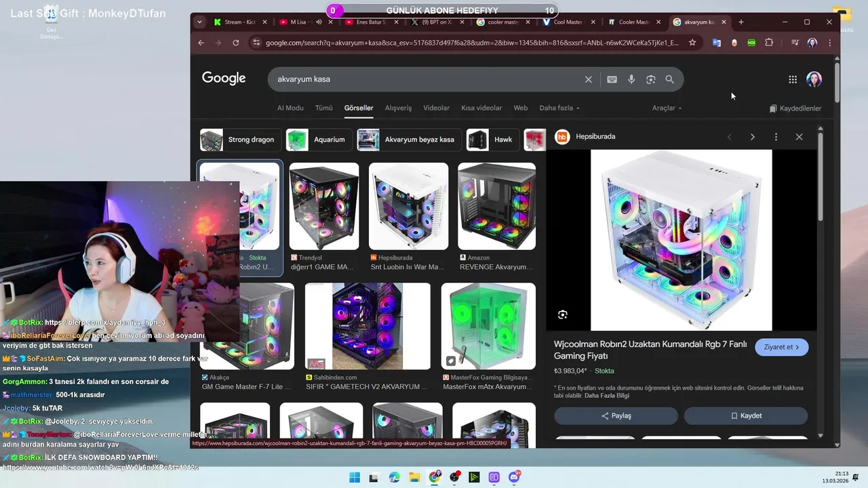This screenshot has width=868, height=488.
Task: Open the on-screen keyboard input tool
Action: click(612, 79)
